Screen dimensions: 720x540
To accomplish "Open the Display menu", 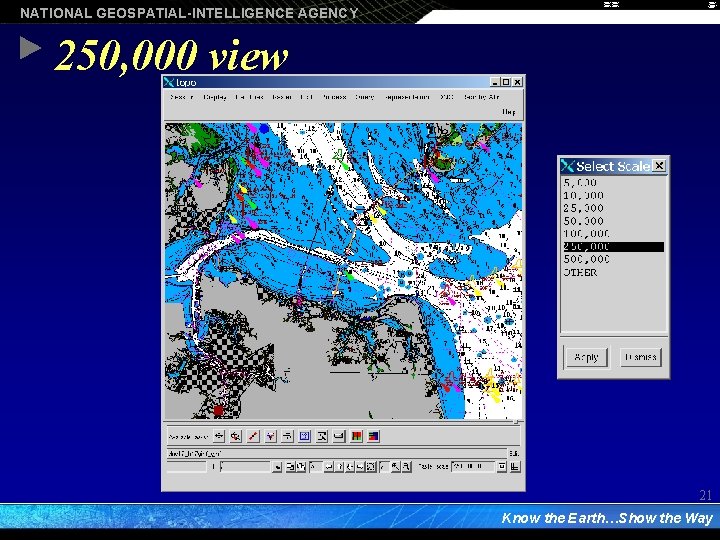I will tap(215, 97).
